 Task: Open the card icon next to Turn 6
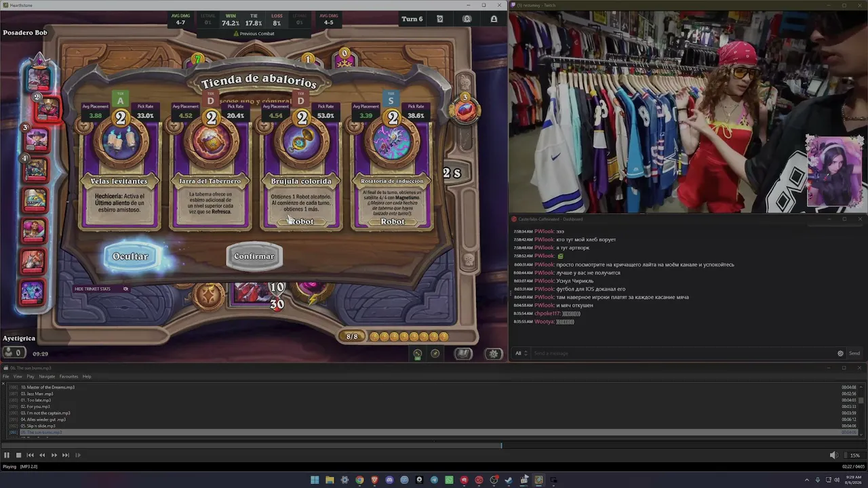439,19
